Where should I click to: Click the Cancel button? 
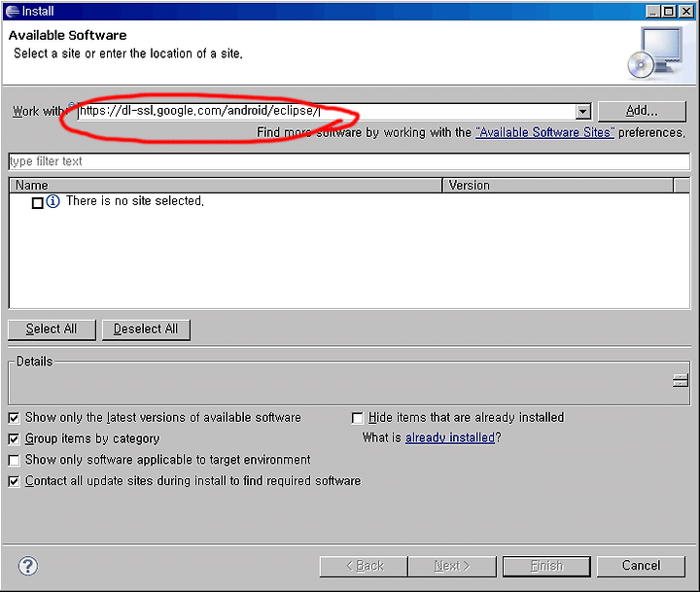coord(641,566)
